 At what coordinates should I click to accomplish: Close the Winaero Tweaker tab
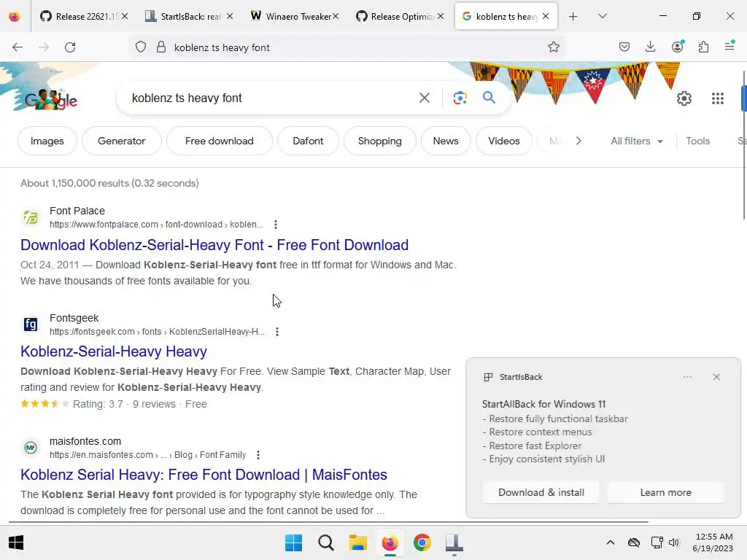(336, 16)
